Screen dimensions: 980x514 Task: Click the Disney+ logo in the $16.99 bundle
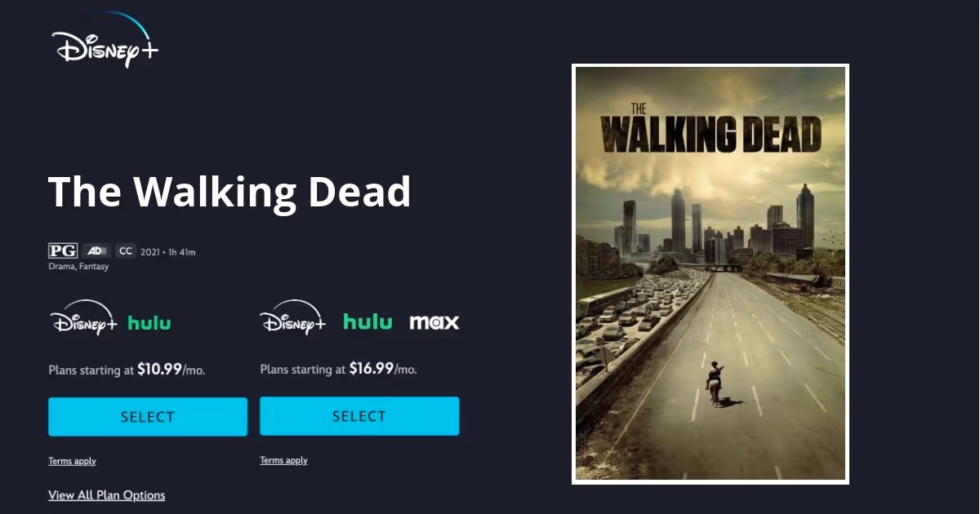click(x=293, y=318)
